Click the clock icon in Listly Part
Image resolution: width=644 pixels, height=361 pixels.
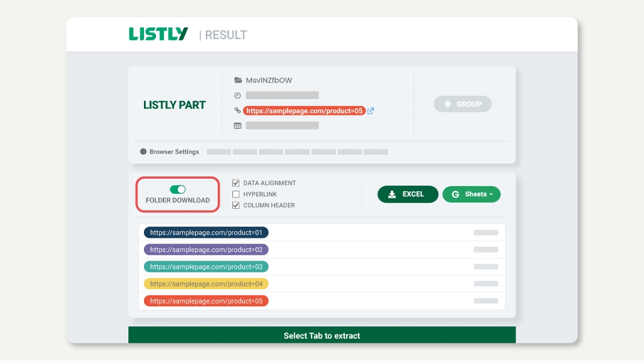(238, 95)
